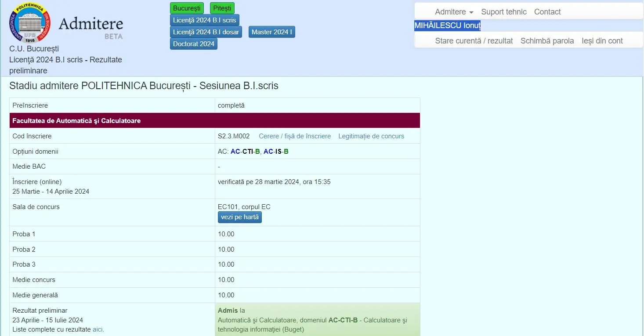Viewport: 644px width, 336px height.
Task: Click the Medie concurs value 10.00
Action: point(226,280)
